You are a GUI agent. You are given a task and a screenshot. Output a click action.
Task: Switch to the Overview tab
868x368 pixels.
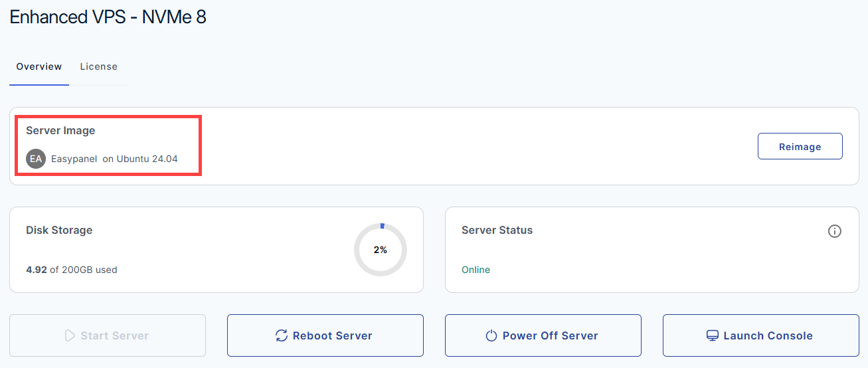(39, 66)
